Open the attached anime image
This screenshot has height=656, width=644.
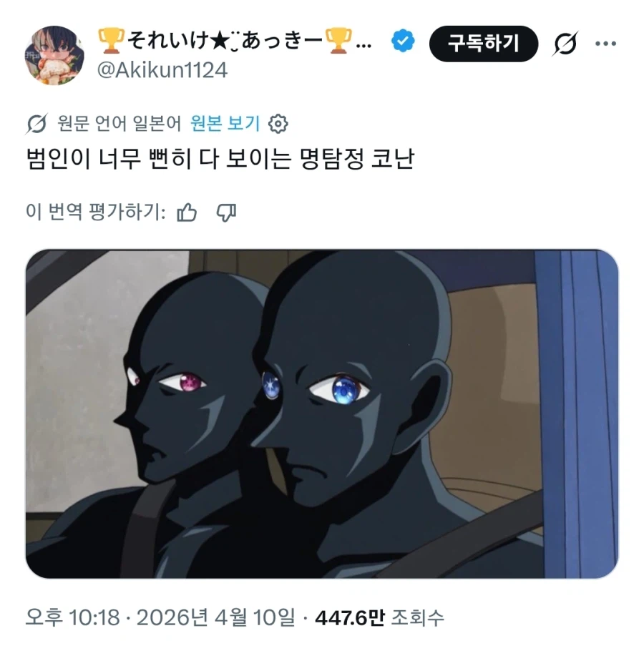(x=322, y=413)
